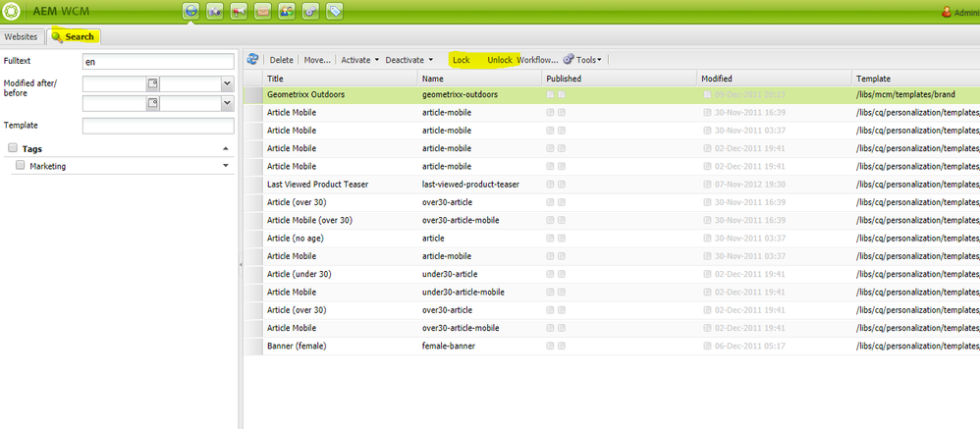Select the Article Mobile (over 30) row
This screenshot has width=980, height=429.
[612, 220]
